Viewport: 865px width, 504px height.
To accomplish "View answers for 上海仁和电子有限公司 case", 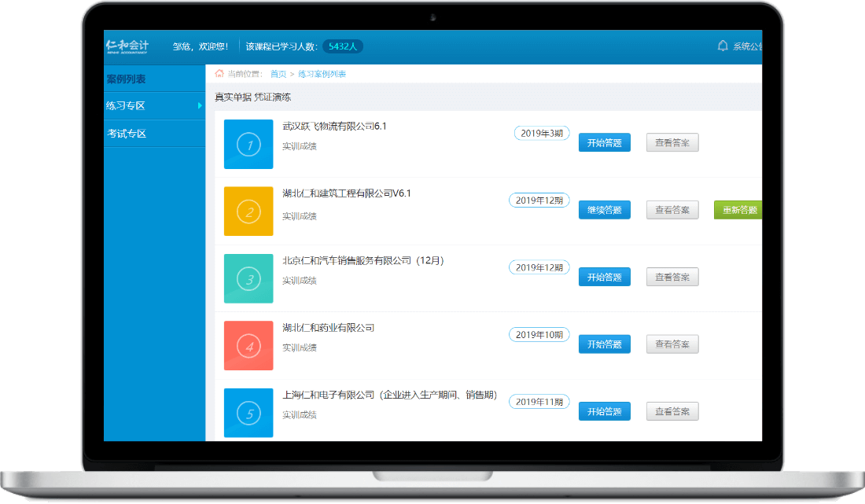I will (x=672, y=412).
